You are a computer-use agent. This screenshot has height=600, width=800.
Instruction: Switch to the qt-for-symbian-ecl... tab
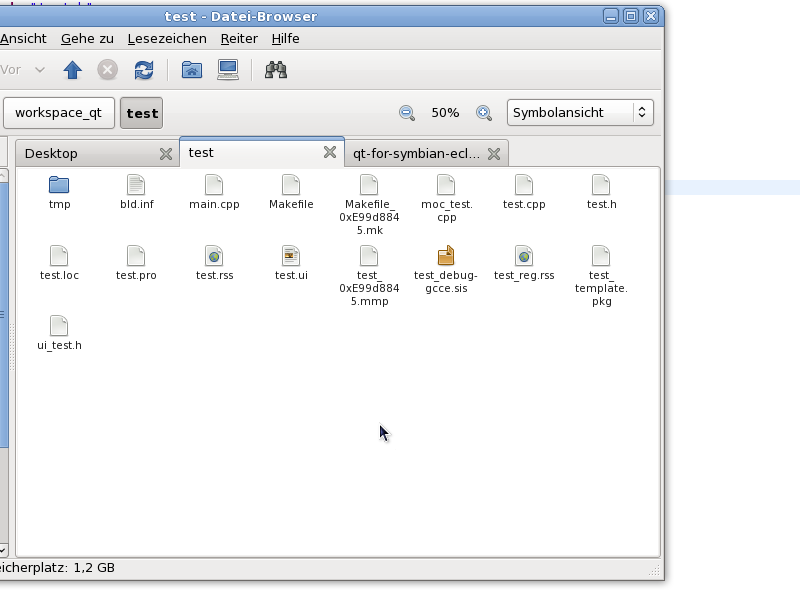tap(416, 153)
